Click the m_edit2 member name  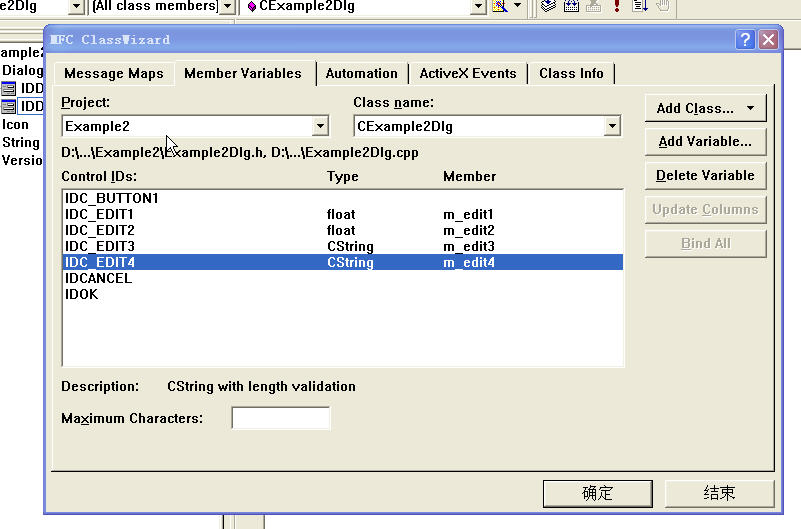(468, 230)
